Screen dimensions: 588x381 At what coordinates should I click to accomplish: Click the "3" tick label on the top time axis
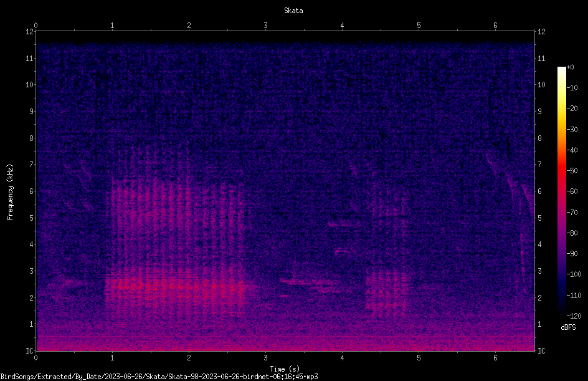[x=265, y=26]
